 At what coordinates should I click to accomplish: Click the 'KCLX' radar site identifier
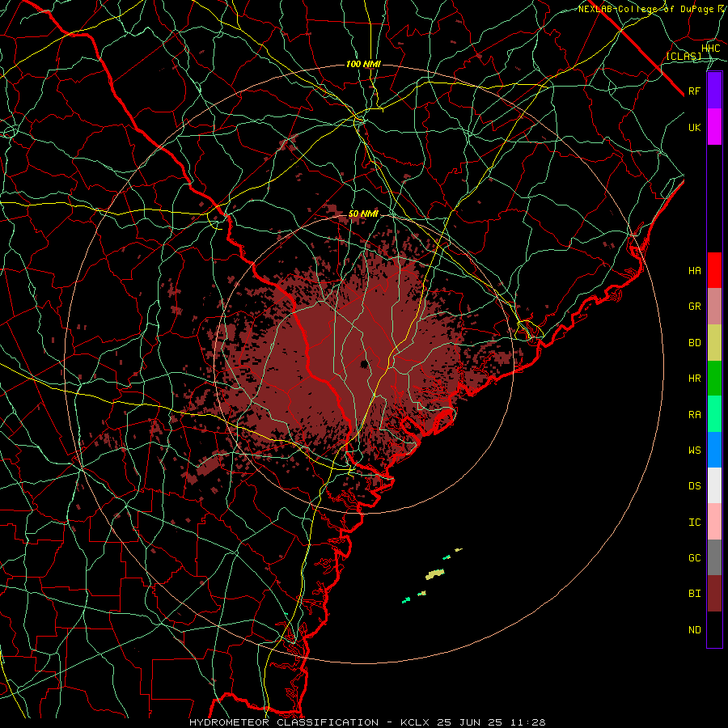415,722
